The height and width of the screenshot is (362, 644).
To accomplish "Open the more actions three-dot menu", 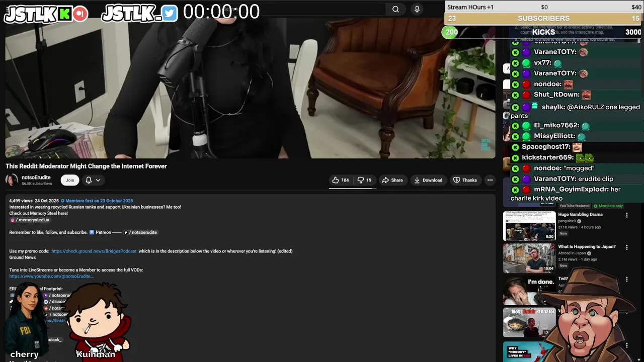I will [x=490, y=180].
